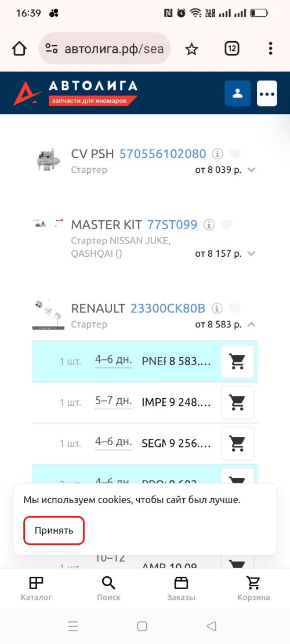Image resolution: width=290 pixels, height=644 pixels.
Task: Switch to the Корзина tab
Action: 253,588
